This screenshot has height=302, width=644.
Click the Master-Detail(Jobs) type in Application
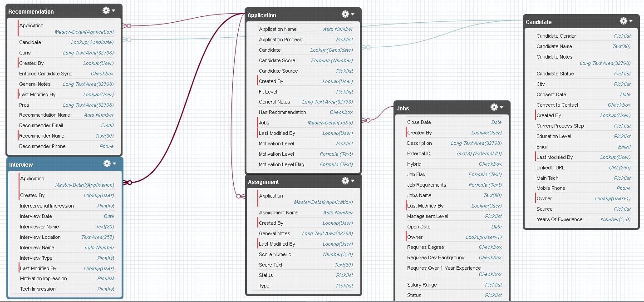(x=330, y=123)
